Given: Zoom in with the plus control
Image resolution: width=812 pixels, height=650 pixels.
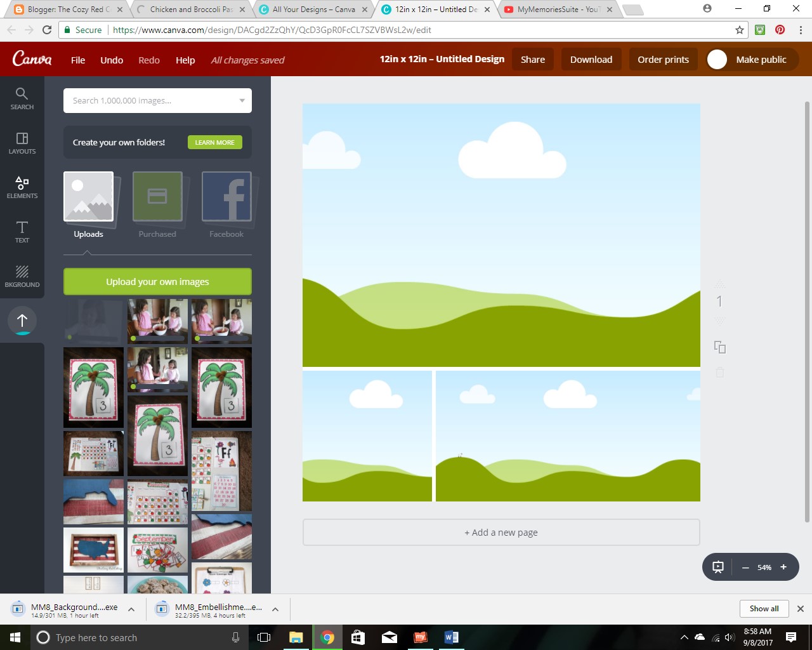Looking at the screenshot, I should [783, 567].
